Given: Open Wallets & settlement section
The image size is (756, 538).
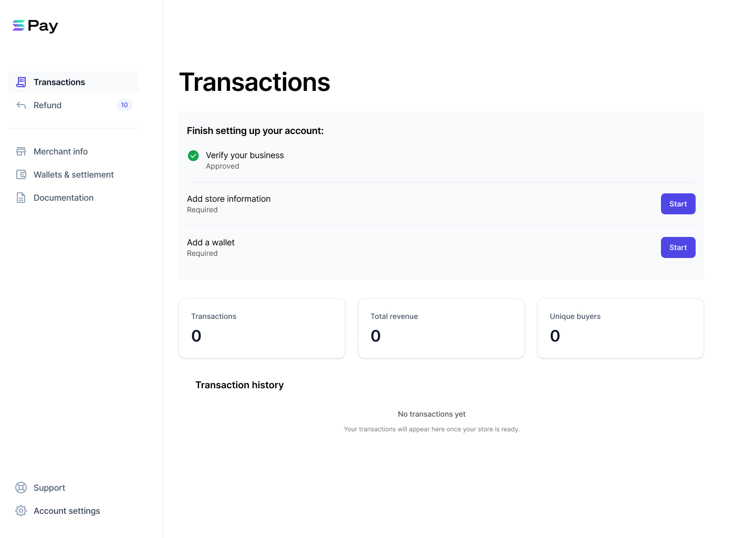Looking at the screenshot, I should pos(73,174).
